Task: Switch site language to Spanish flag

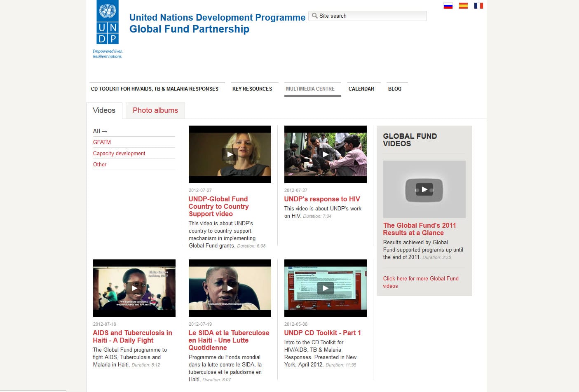Action: tap(463, 6)
